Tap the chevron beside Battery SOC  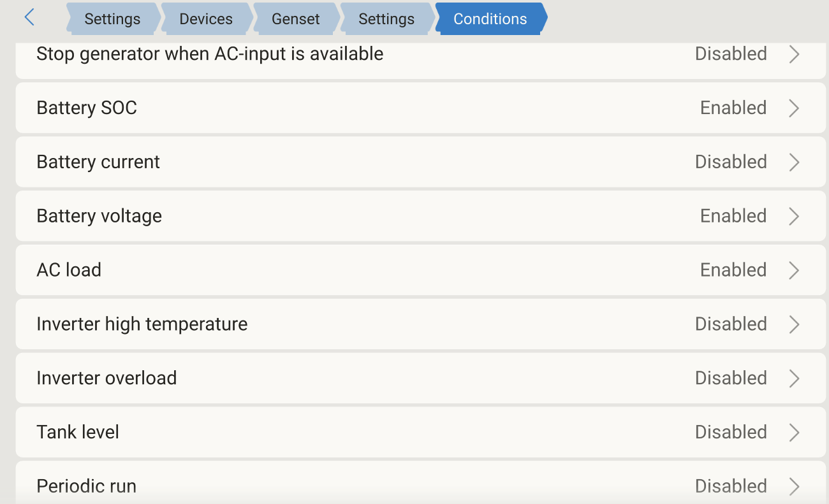click(794, 108)
